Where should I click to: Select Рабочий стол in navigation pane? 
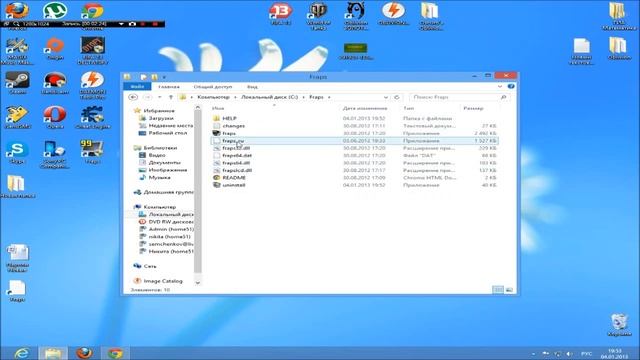tap(167, 133)
